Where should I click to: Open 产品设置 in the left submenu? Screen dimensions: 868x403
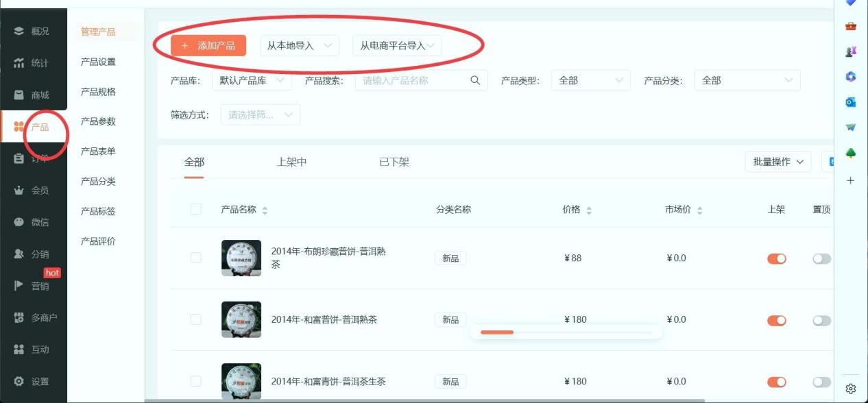tap(98, 62)
